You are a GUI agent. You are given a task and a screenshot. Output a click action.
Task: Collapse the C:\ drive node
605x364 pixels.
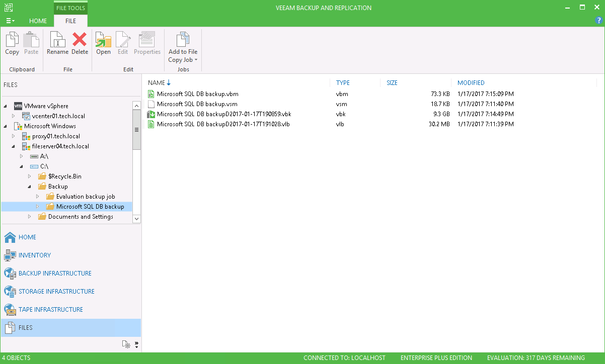coord(22,167)
